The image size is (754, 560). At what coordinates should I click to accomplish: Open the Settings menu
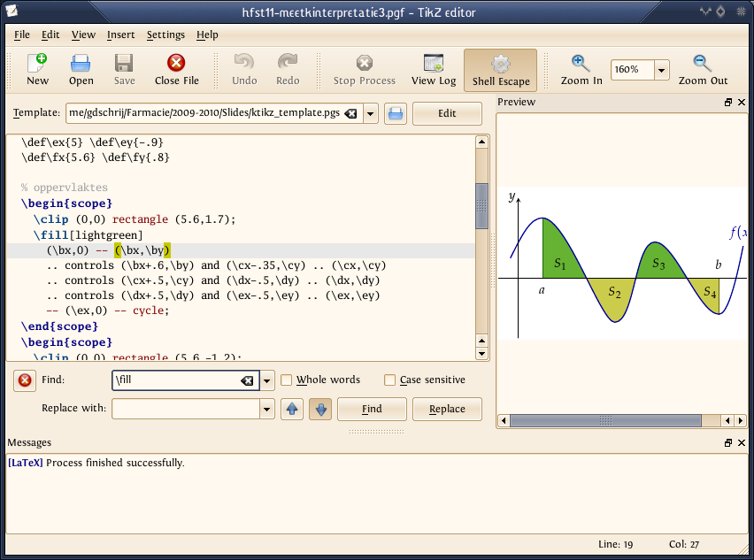point(165,35)
